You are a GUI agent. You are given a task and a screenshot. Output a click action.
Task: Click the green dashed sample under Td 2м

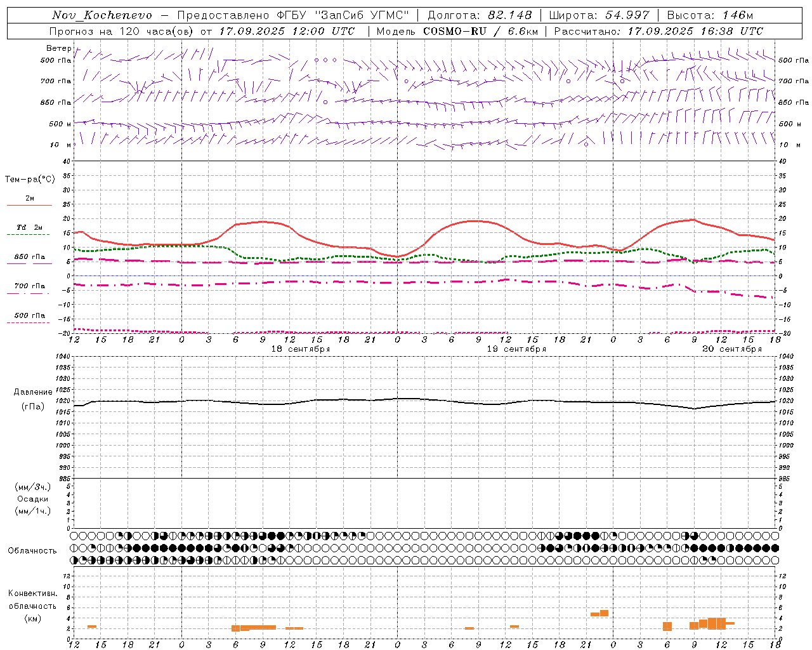(x=29, y=235)
